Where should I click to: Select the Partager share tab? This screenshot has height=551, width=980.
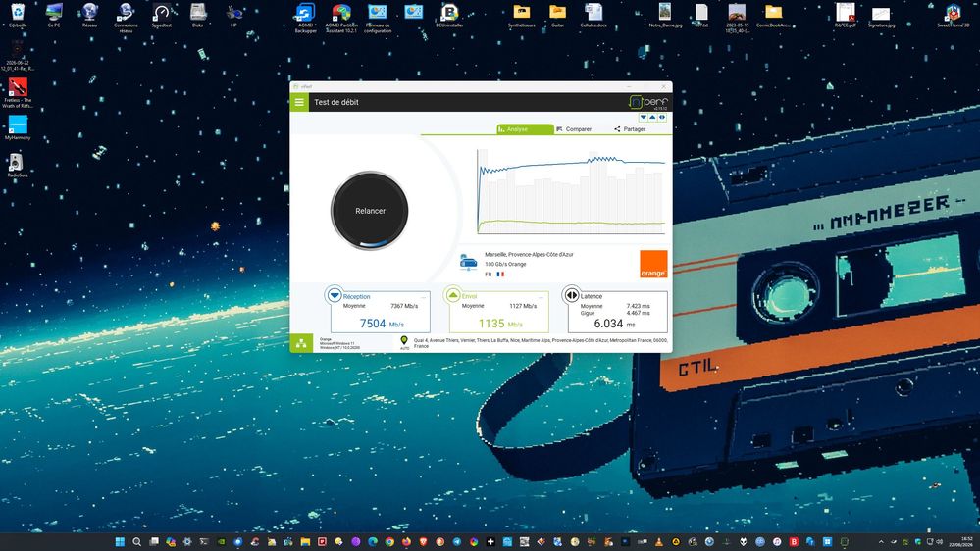(630, 129)
